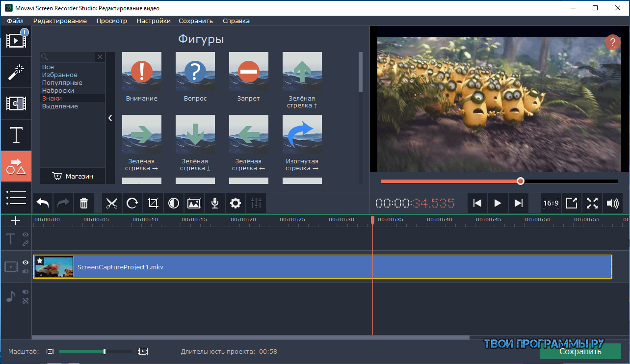This screenshot has width=630, height=364.
Task: Mute the video track audio
Action: click(x=26, y=271)
